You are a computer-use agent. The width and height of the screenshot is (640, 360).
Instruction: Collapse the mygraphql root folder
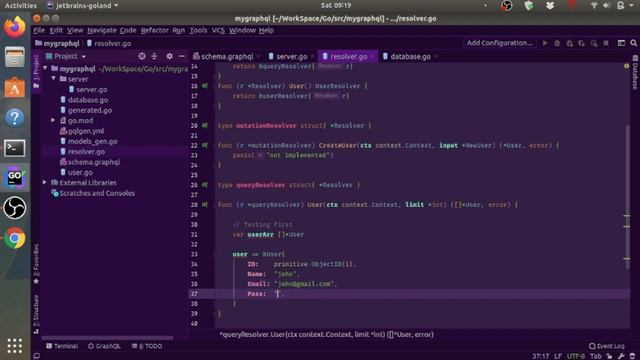(45, 69)
